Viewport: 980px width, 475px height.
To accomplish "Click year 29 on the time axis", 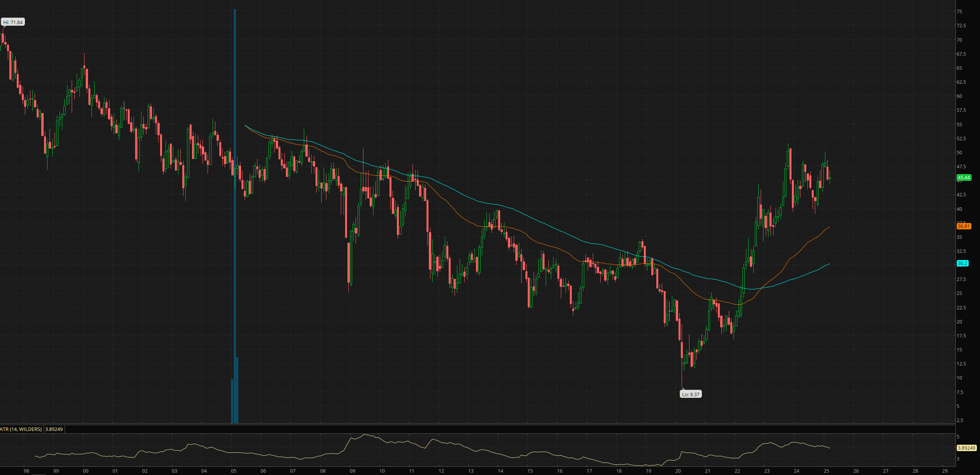I will [x=945, y=471].
